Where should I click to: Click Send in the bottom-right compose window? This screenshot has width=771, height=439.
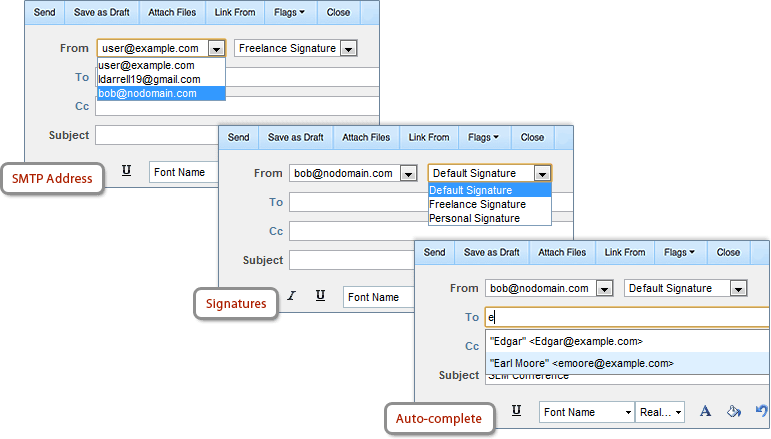[x=435, y=253]
